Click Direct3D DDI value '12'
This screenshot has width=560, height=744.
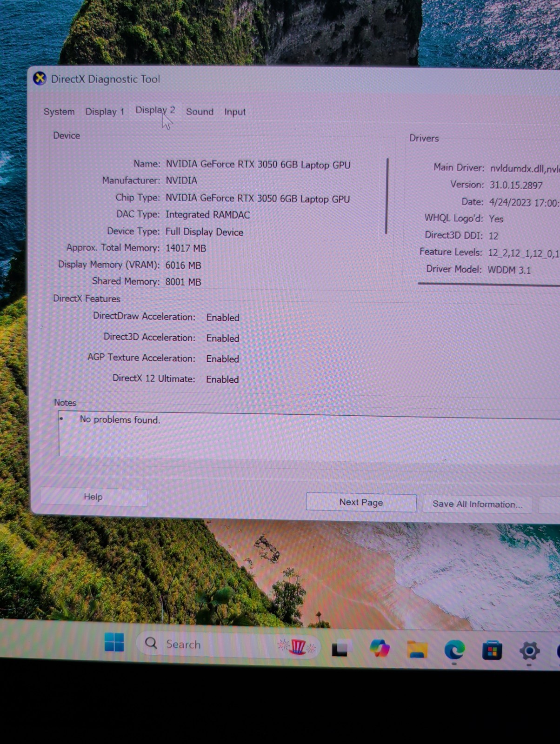[493, 236]
